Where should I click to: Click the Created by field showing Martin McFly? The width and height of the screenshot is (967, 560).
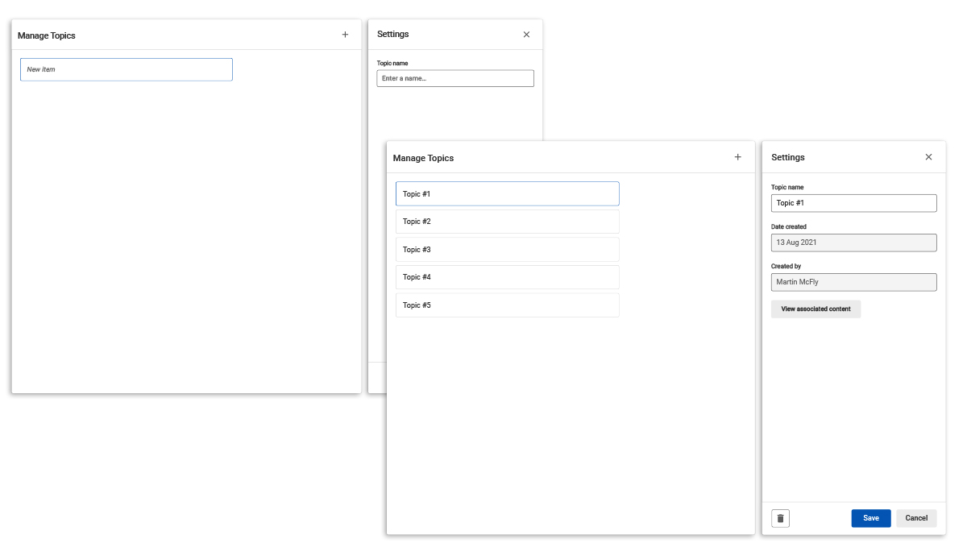click(853, 282)
